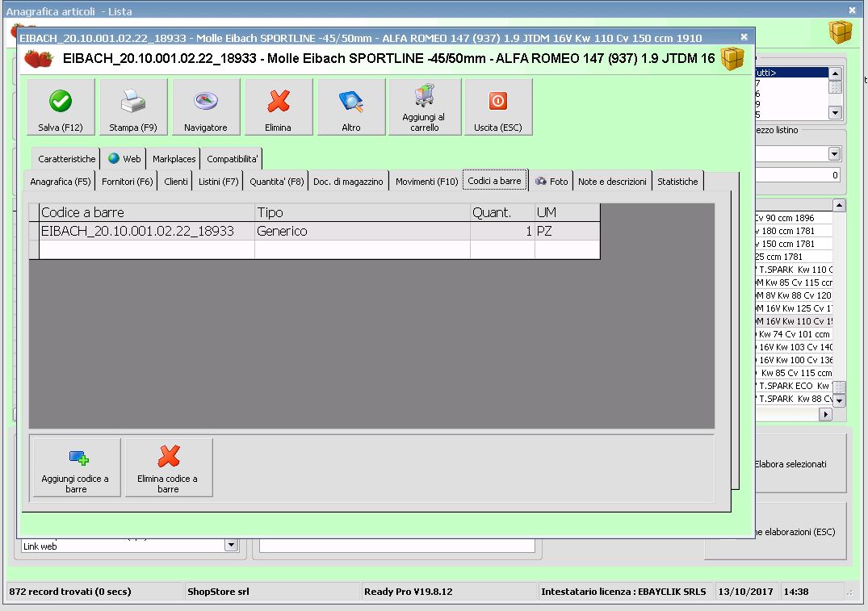The width and height of the screenshot is (868, 611).
Task: Open the Foto tab
Action: tap(551, 182)
